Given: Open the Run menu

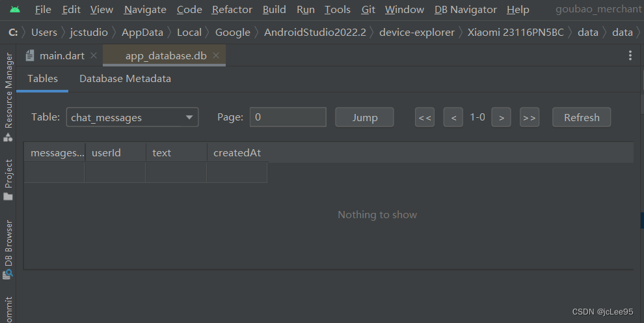Looking at the screenshot, I should pyautogui.click(x=306, y=10).
